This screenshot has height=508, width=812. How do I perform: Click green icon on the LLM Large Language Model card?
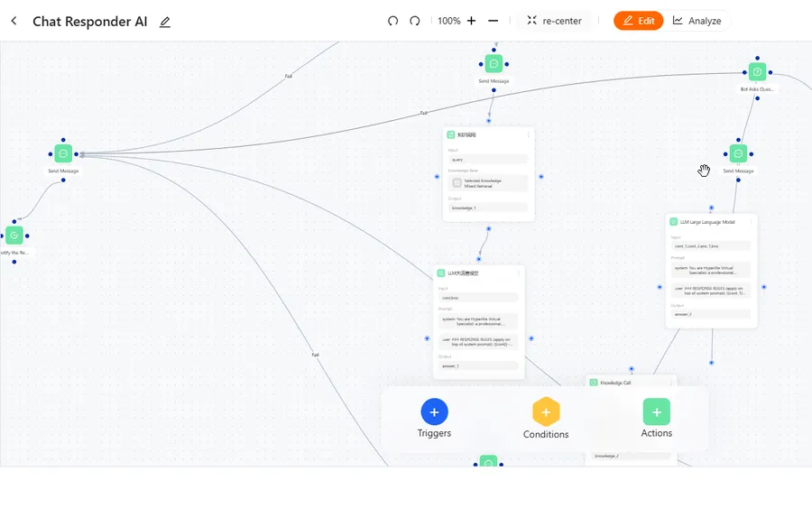[x=673, y=222]
